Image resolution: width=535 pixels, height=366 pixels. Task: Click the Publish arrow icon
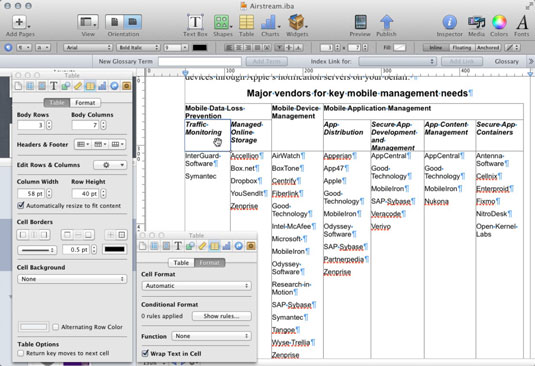(386, 22)
